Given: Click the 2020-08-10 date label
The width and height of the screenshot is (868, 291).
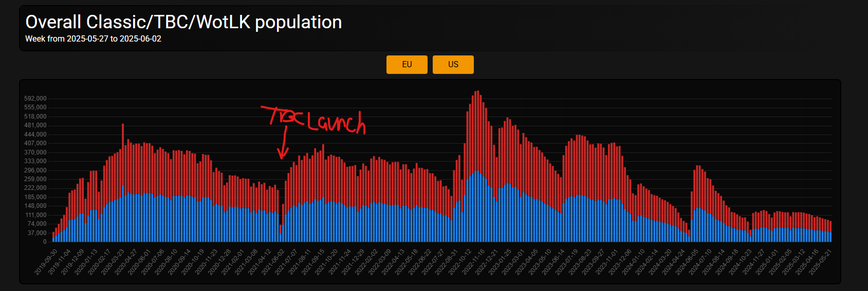Looking at the screenshot, I should tap(166, 262).
